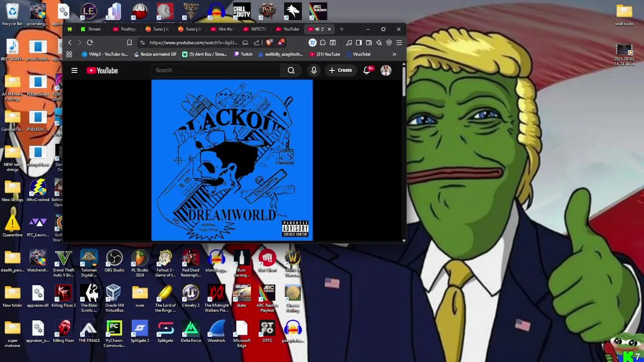The height and width of the screenshot is (362, 644).
Task: Bookmark this page using bookmark icon
Action: [x=129, y=43]
